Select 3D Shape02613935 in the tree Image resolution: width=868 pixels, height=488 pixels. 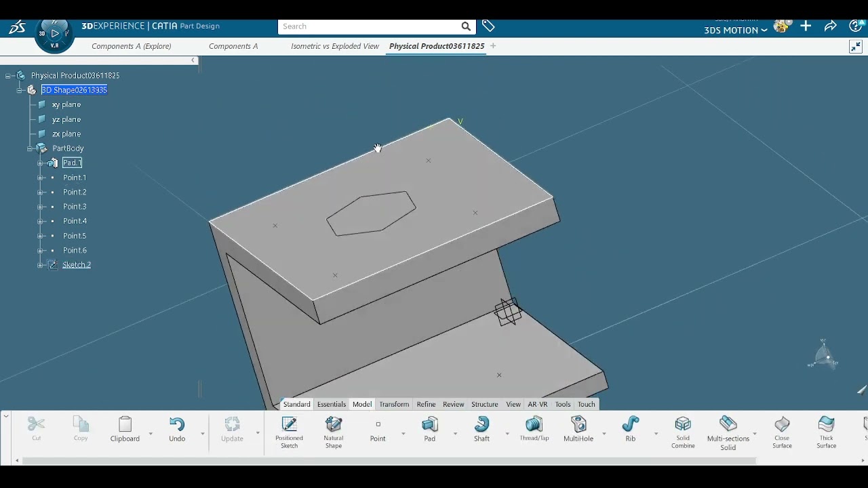74,90
